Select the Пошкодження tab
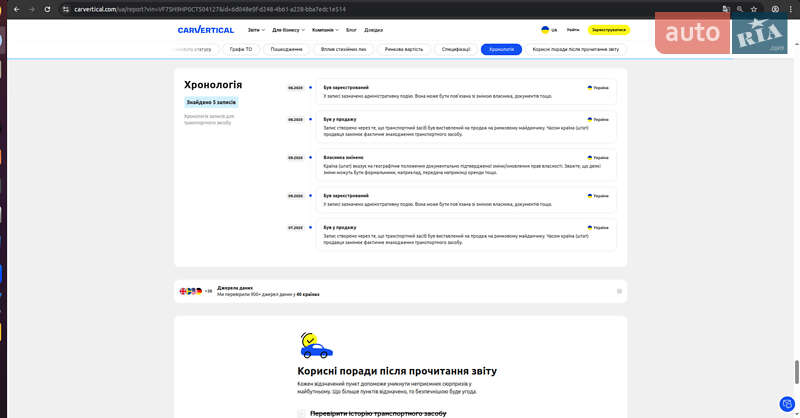 tap(287, 49)
